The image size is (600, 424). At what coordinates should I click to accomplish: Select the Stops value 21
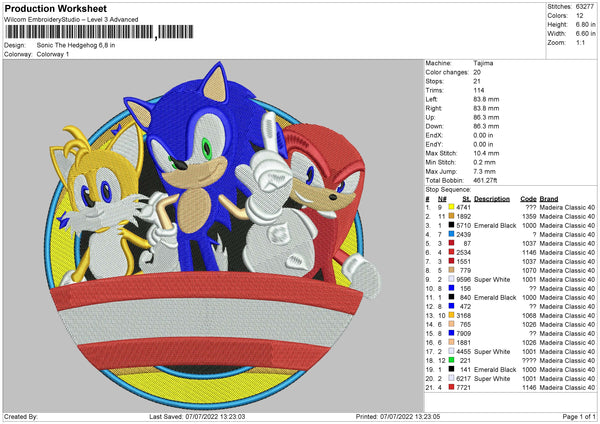pos(477,81)
